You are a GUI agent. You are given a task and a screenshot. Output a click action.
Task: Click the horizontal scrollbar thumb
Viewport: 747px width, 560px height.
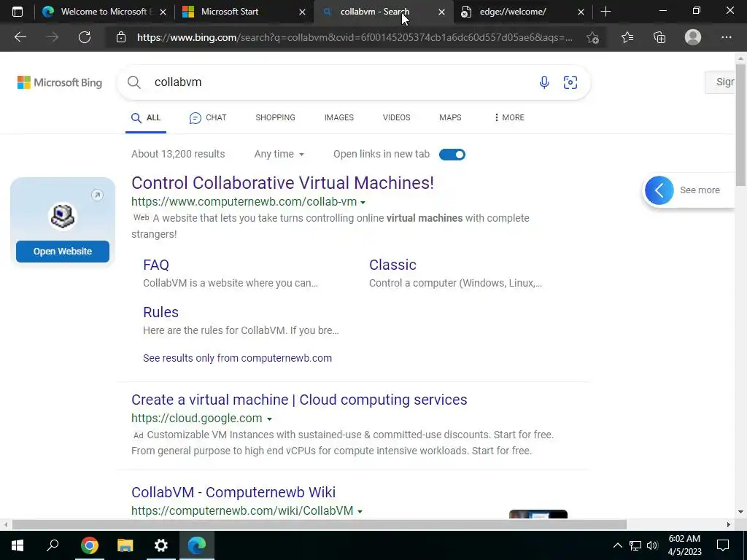(320, 525)
